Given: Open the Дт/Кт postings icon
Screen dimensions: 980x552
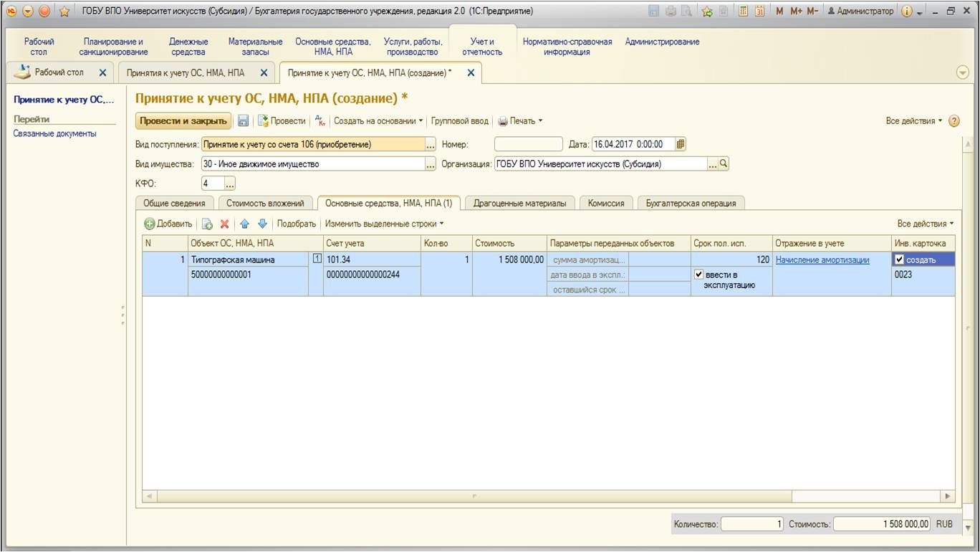Looking at the screenshot, I should pyautogui.click(x=320, y=121).
